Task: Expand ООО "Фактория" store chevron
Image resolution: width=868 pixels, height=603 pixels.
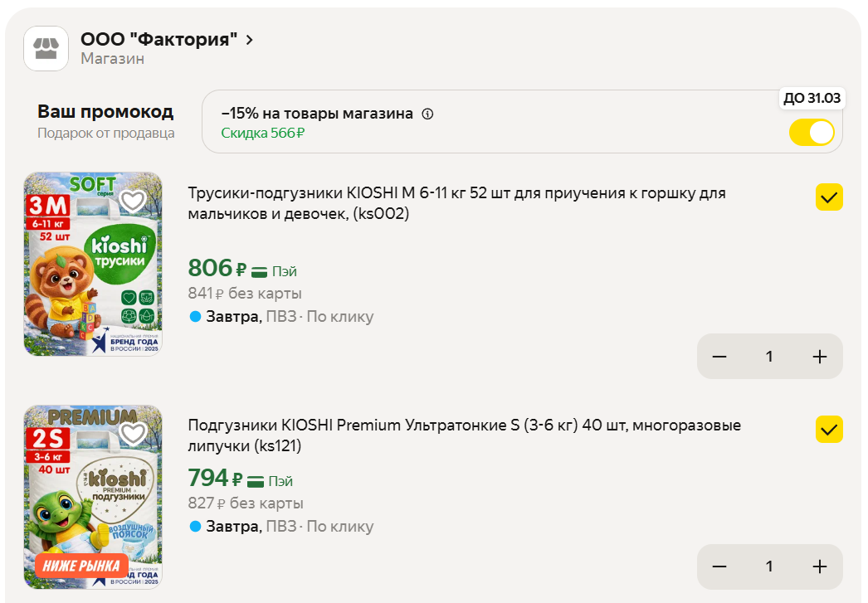Action: click(250, 40)
